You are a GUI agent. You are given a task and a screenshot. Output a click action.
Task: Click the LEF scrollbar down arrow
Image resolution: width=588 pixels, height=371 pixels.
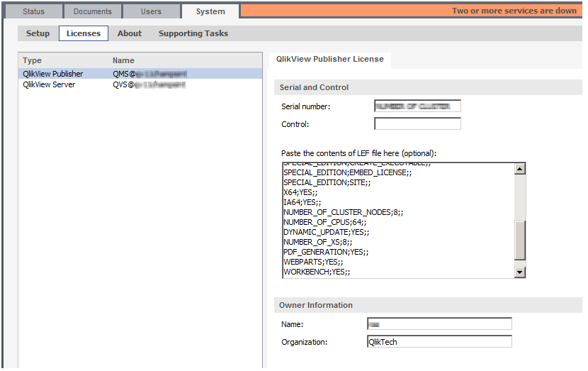pos(520,272)
